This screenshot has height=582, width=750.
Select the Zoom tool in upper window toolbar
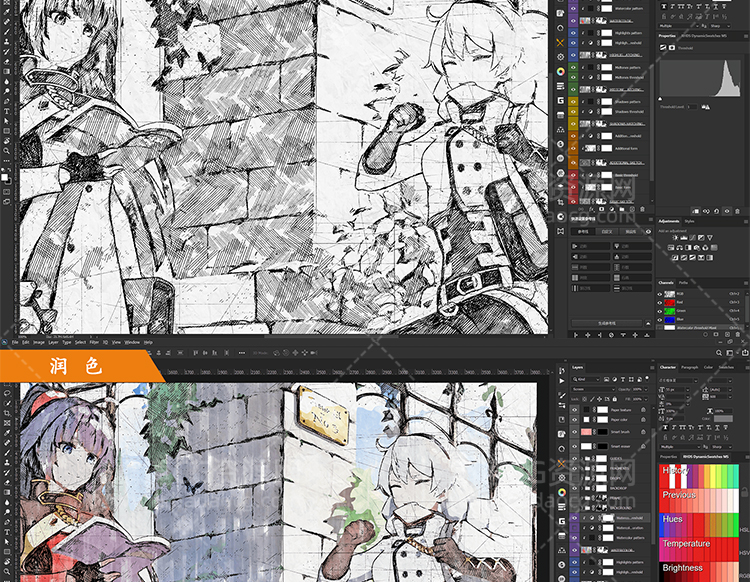coord(7,151)
